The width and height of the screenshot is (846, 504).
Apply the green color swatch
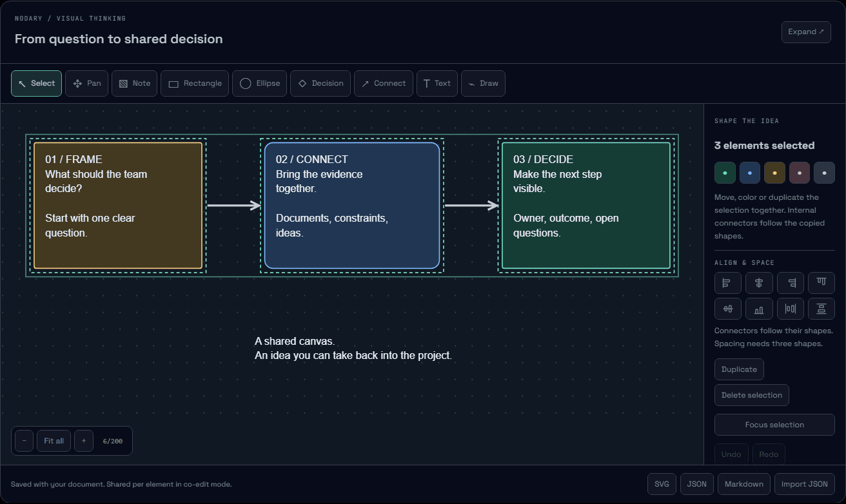coord(725,173)
